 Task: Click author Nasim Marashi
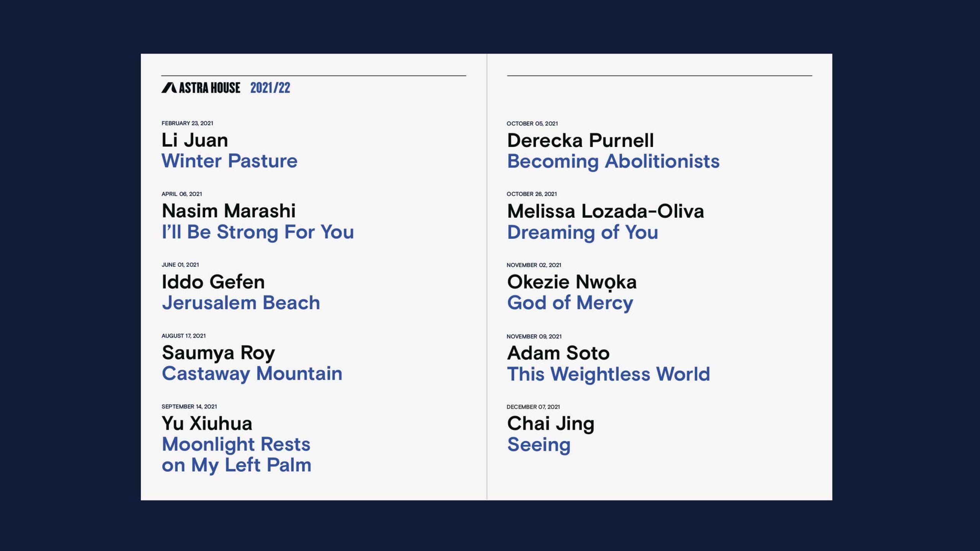[x=229, y=211]
